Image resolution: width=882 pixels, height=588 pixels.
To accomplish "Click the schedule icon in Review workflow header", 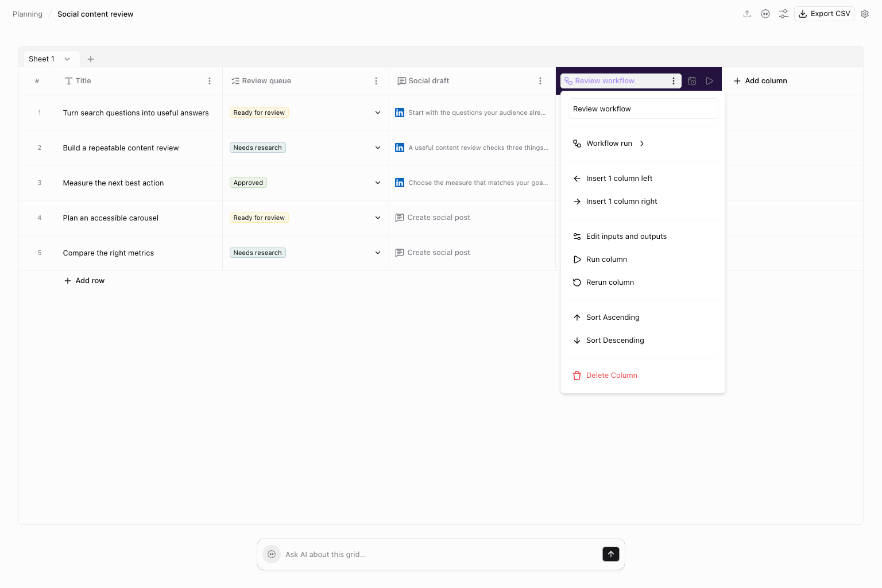I will pos(692,81).
